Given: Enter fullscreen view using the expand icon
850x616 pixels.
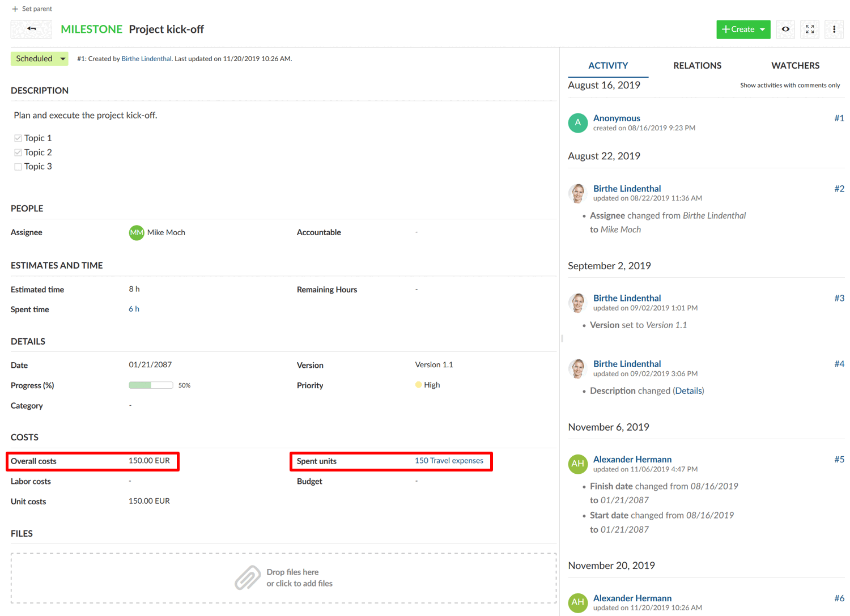Looking at the screenshot, I should point(809,29).
